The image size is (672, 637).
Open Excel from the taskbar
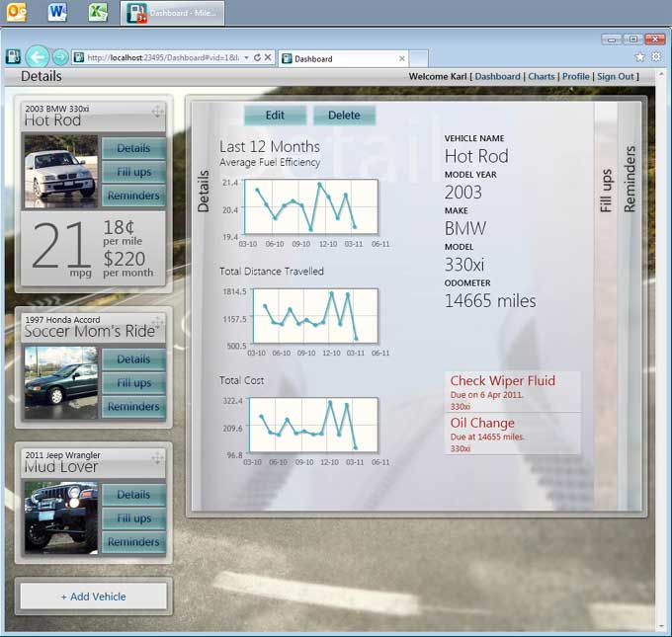[98, 12]
